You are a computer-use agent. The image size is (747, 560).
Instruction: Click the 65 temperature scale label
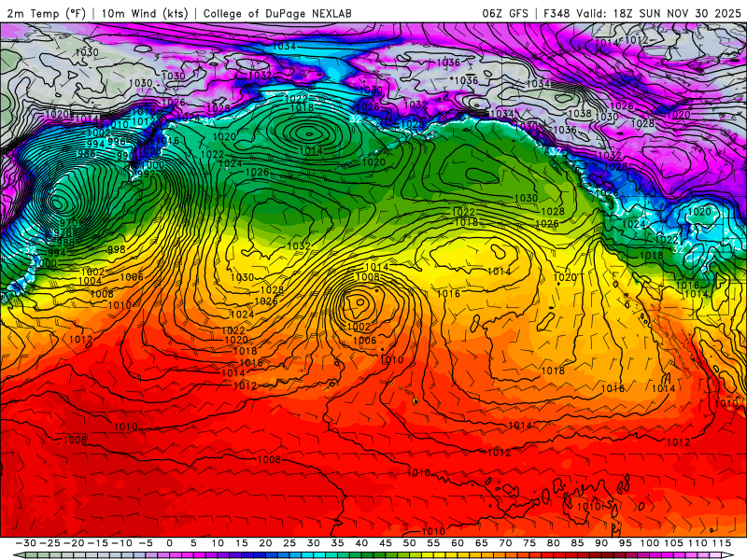(482, 543)
